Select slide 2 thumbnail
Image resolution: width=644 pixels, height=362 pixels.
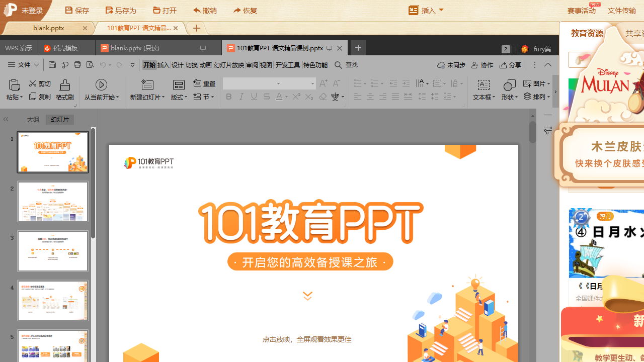53,202
